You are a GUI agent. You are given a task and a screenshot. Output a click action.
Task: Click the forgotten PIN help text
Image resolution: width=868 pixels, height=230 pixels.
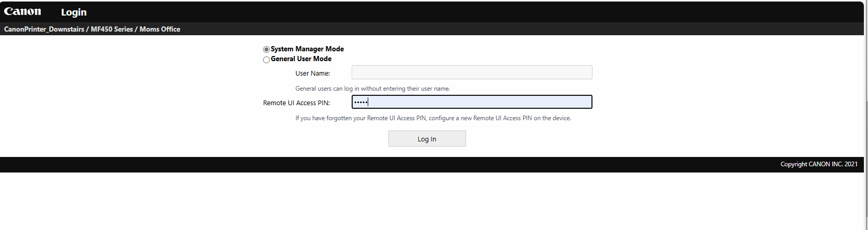click(x=433, y=118)
